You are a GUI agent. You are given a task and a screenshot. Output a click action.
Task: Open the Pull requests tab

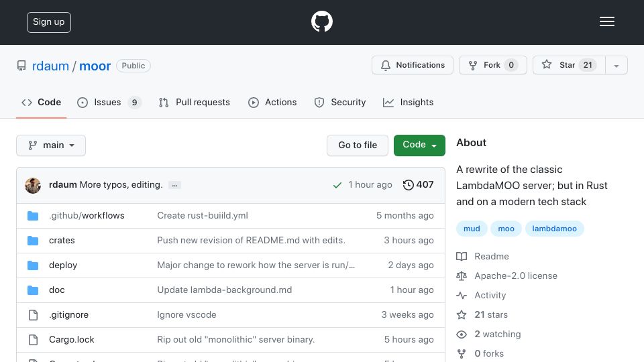195,102
